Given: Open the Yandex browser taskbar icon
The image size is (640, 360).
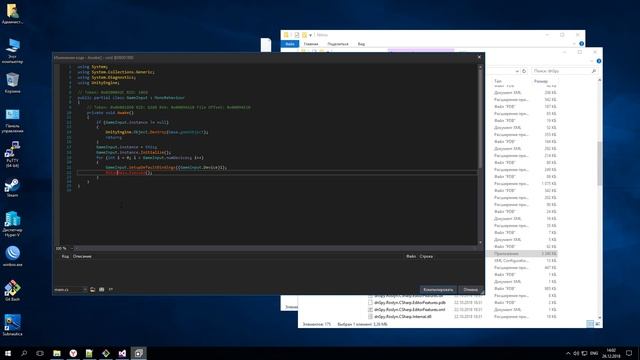Looking at the screenshot, I should coord(73,353).
